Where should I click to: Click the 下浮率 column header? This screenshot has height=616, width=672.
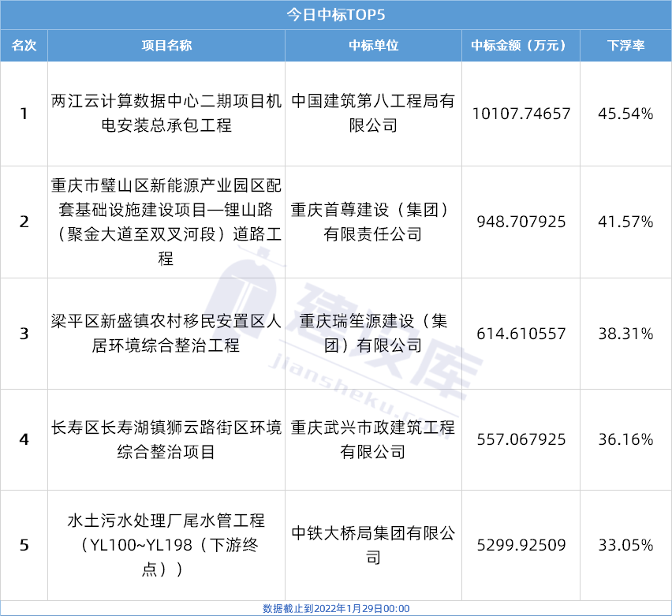click(625, 46)
